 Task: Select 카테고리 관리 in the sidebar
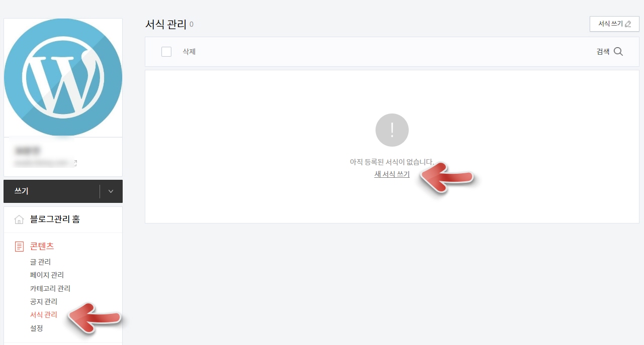pos(50,288)
